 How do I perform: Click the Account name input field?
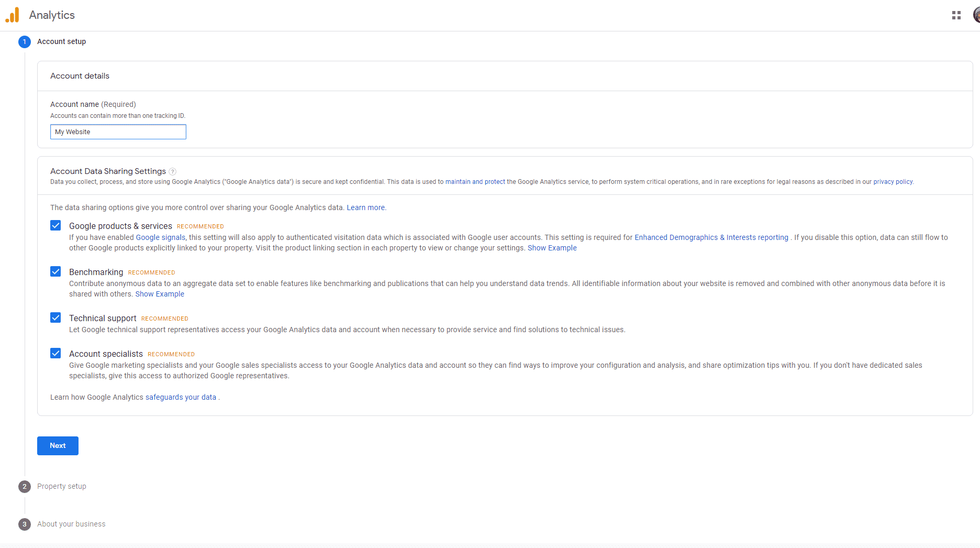click(118, 131)
